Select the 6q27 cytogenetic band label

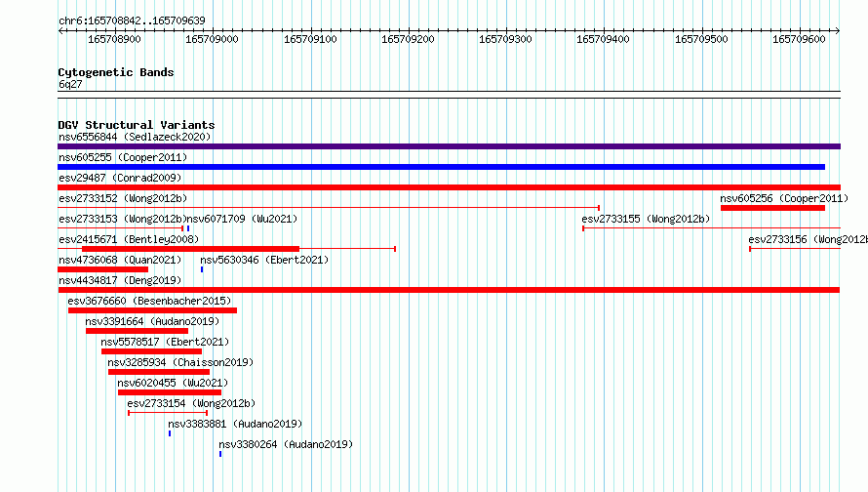(x=70, y=84)
